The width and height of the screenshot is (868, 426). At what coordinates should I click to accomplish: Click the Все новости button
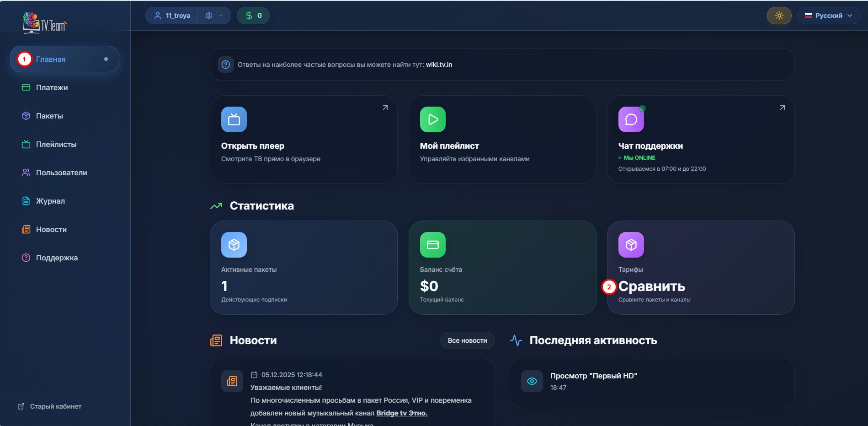coord(467,340)
